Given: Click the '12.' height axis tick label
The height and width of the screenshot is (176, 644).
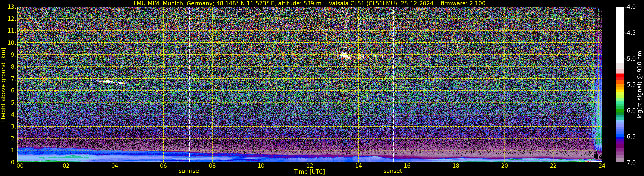Looking at the screenshot, I should [12, 19].
